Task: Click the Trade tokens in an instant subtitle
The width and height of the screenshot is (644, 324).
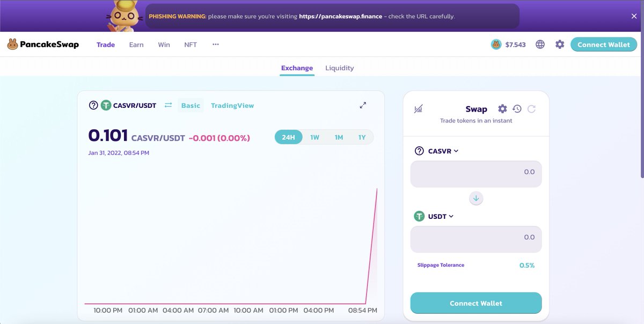Action: (x=476, y=121)
